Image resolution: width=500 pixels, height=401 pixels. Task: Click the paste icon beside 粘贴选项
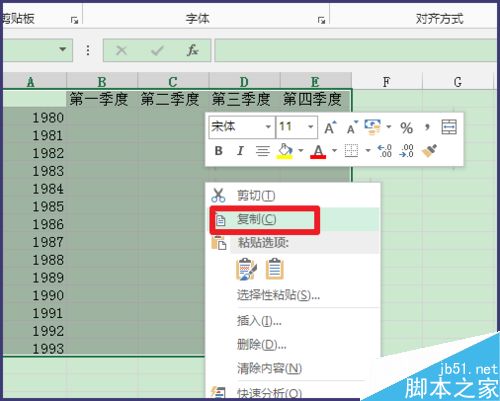click(219, 243)
